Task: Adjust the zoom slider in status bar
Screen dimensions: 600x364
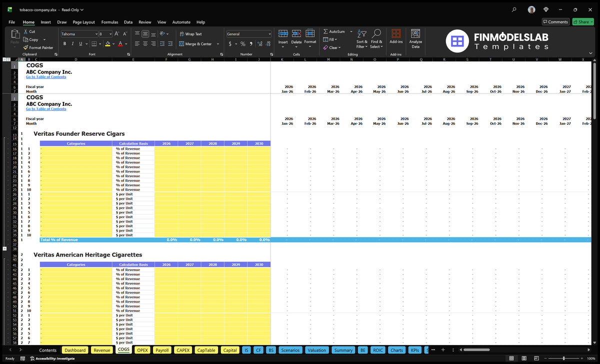Action: click(x=563, y=359)
